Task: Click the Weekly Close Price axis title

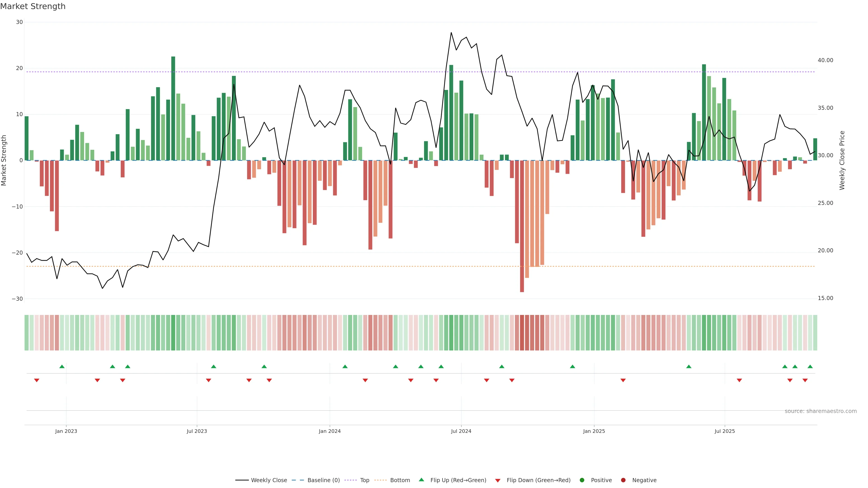Action: click(x=842, y=160)
